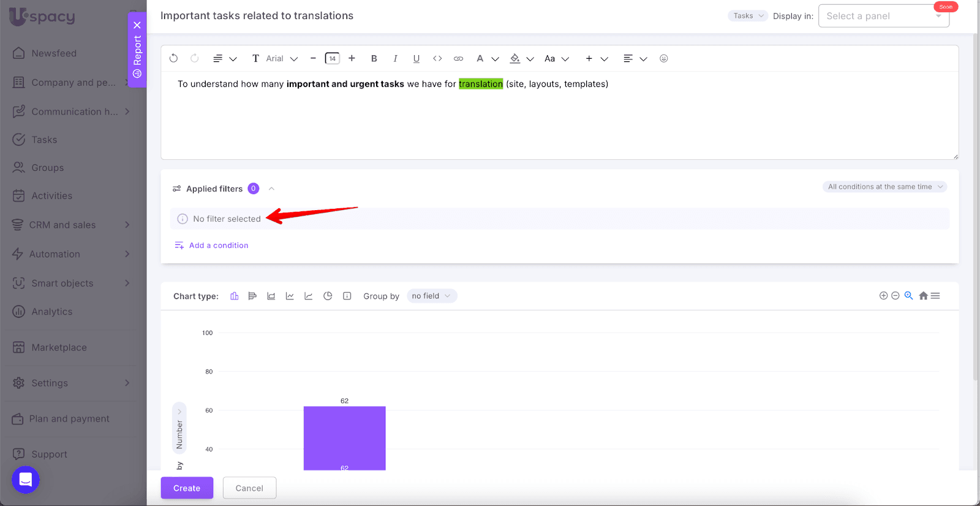The image size is (980, 506).
Task: Open the emoji picker smiley icon
Action: pyautogui.click(x=663, y=59)
